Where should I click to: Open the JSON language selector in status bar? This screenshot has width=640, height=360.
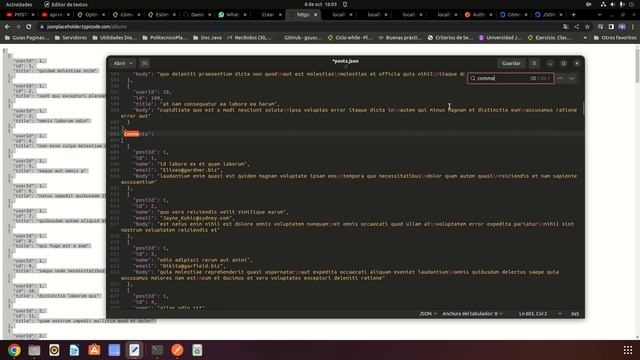tap(428, 313)
